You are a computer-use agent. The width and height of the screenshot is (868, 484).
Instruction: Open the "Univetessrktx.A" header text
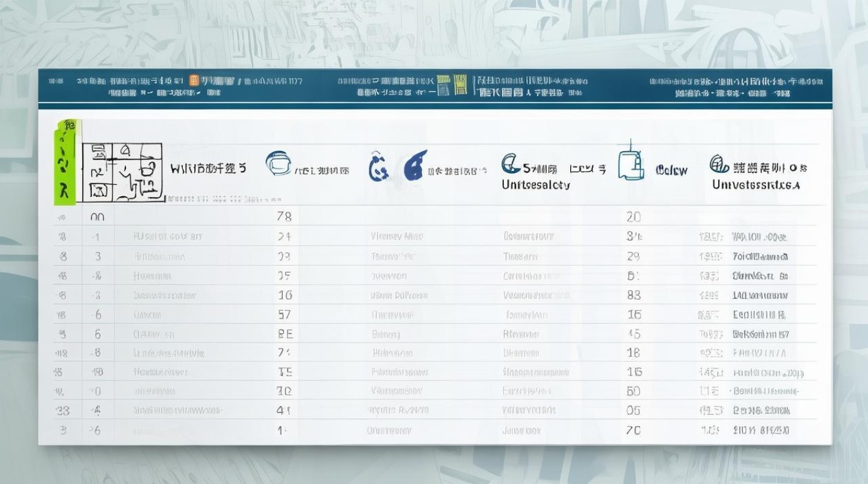(756, 185)
